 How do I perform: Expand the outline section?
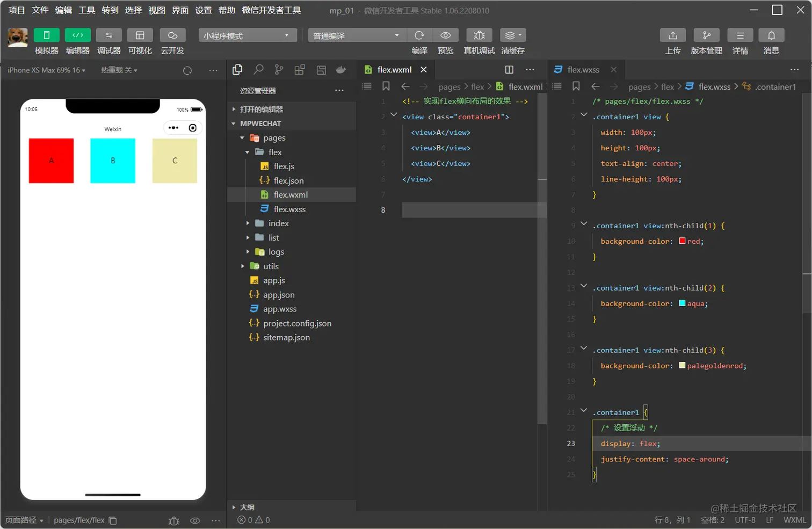[292, 507]
